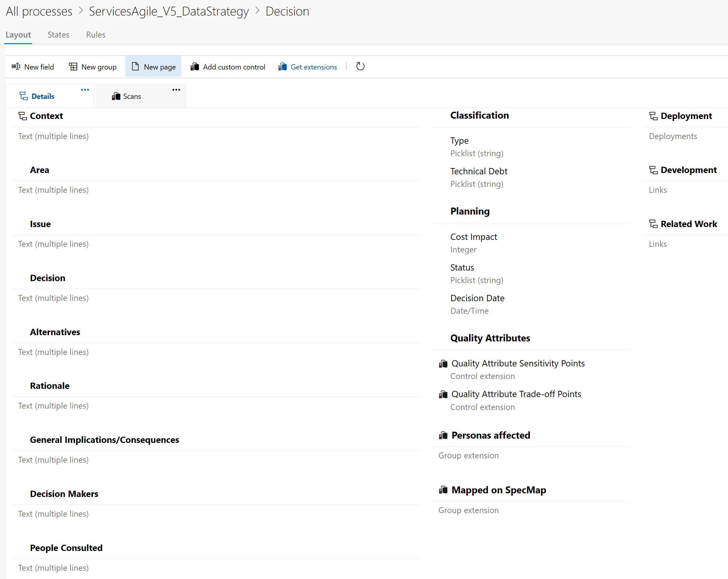Click the refresh icon in toolbar
728x579 pixels.
pos(360,66)
